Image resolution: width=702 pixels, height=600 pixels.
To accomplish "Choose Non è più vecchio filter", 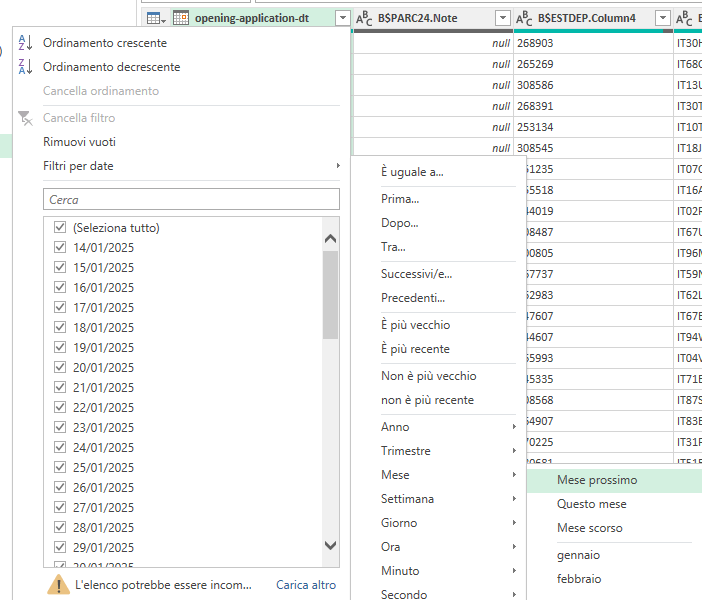I will click(428, 376).
